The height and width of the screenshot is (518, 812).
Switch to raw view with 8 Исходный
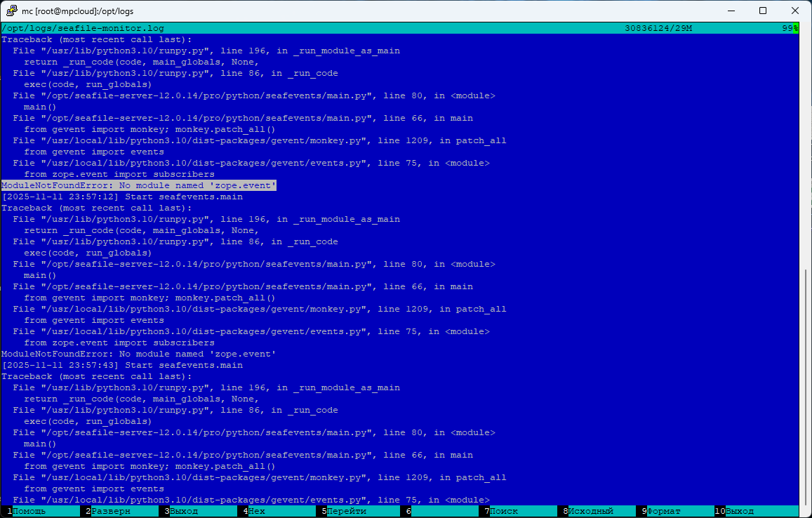pos(590,511)
